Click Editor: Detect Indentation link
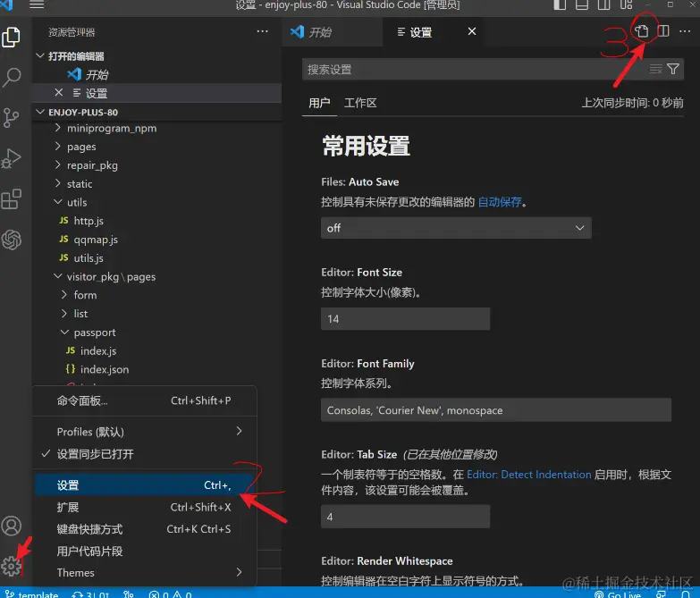The width and height of the screenshot is (700, 598). (529, 475)
